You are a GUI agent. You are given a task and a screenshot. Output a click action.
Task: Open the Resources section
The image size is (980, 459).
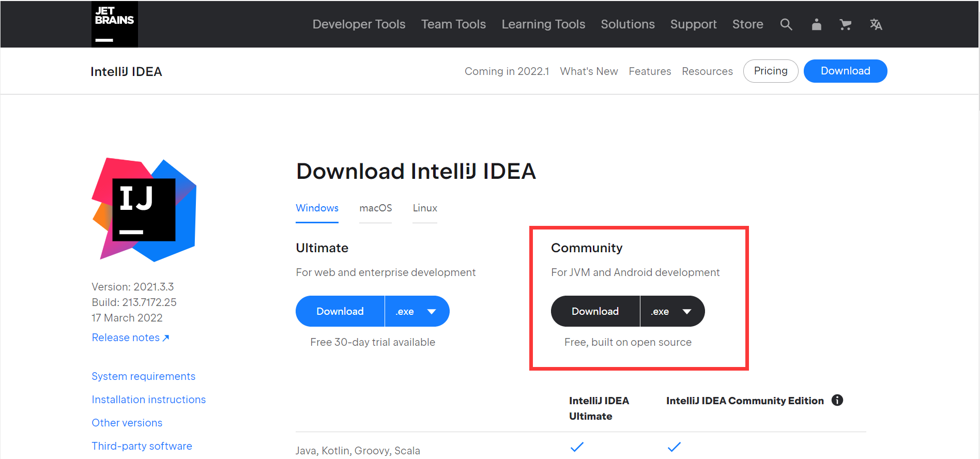707,71
